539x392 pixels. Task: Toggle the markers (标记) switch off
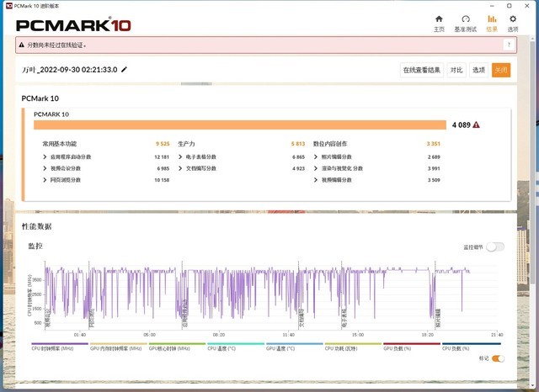click(498, 358)
